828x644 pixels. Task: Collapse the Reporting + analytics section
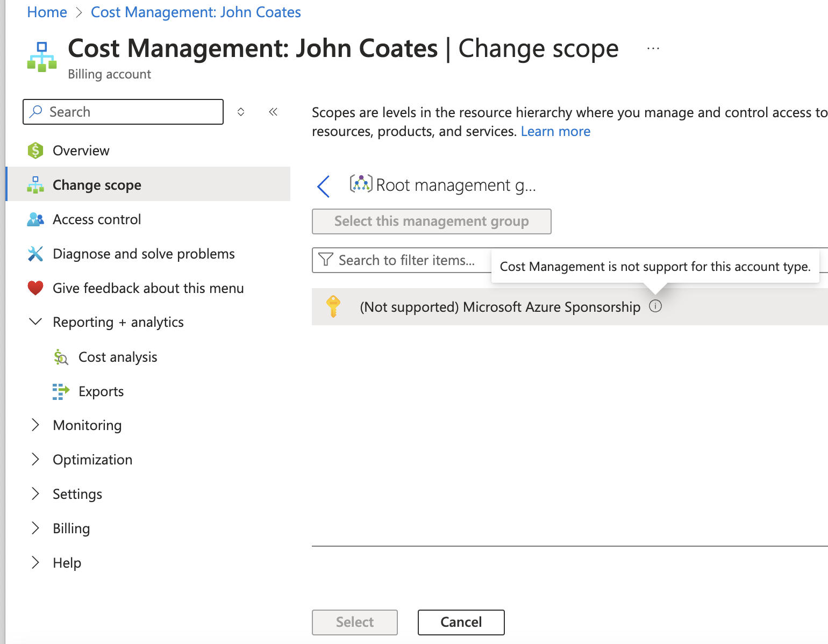coord(35,321)
